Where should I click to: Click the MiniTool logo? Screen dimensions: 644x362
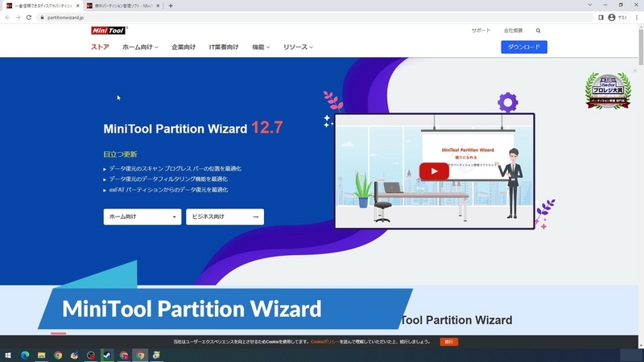(x=109, y=31)
